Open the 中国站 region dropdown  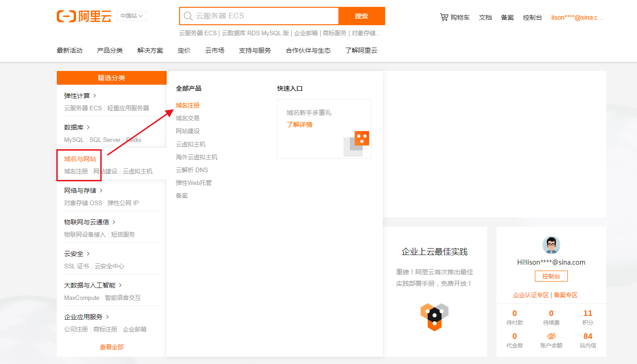(131, 16)
